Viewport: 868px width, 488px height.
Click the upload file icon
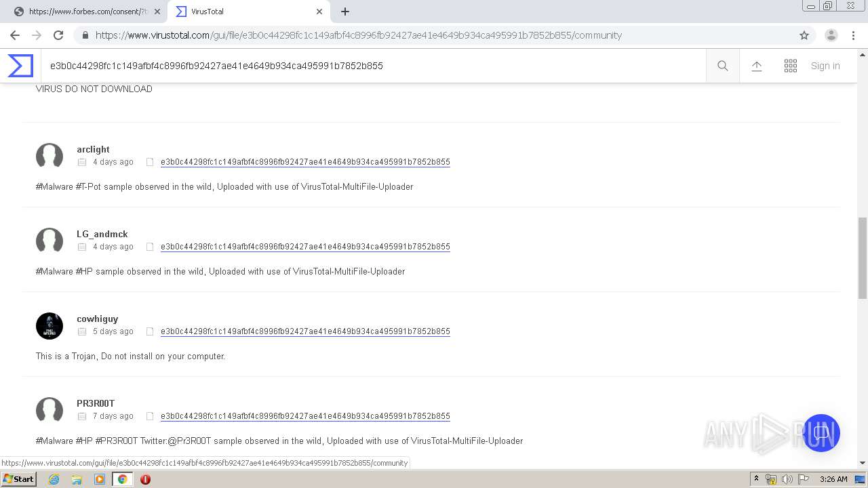[757, 66]
